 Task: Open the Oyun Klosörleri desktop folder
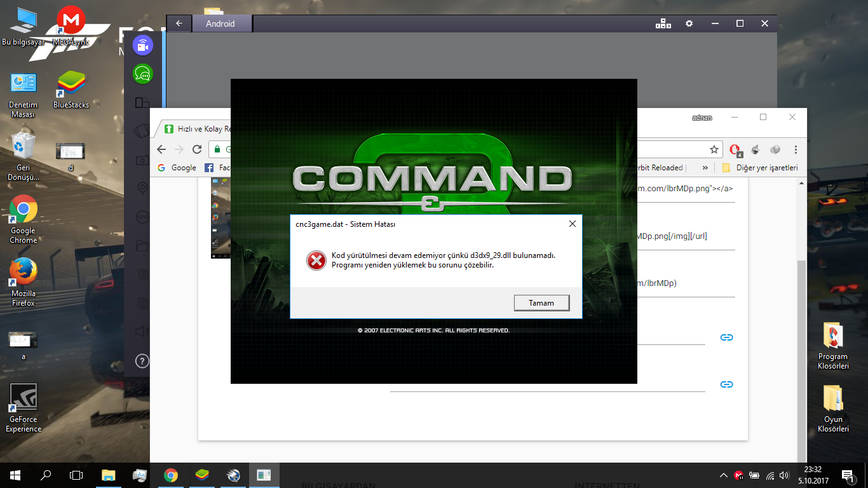(833, 408)
